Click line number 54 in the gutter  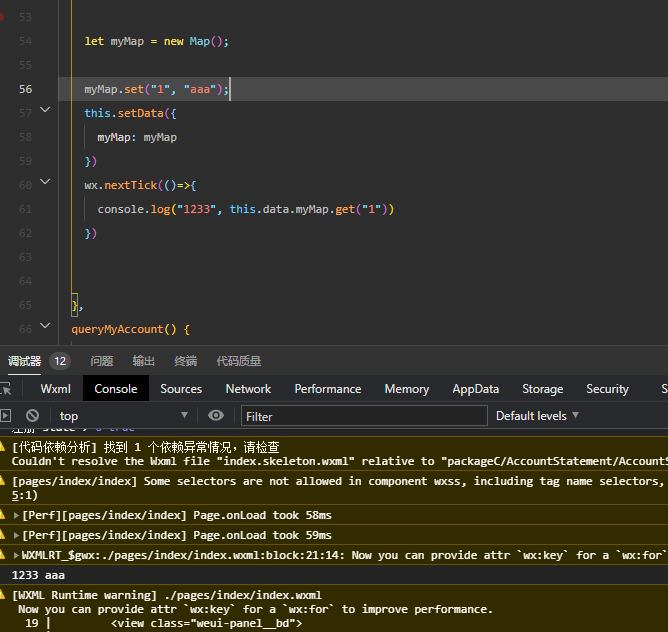pos(25,41)
